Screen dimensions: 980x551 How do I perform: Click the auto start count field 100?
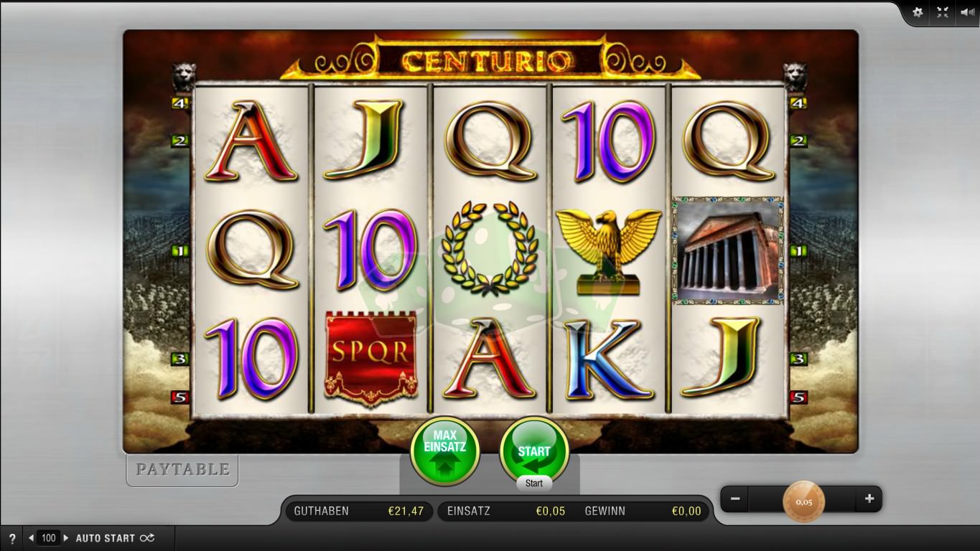tap(49, 538)
